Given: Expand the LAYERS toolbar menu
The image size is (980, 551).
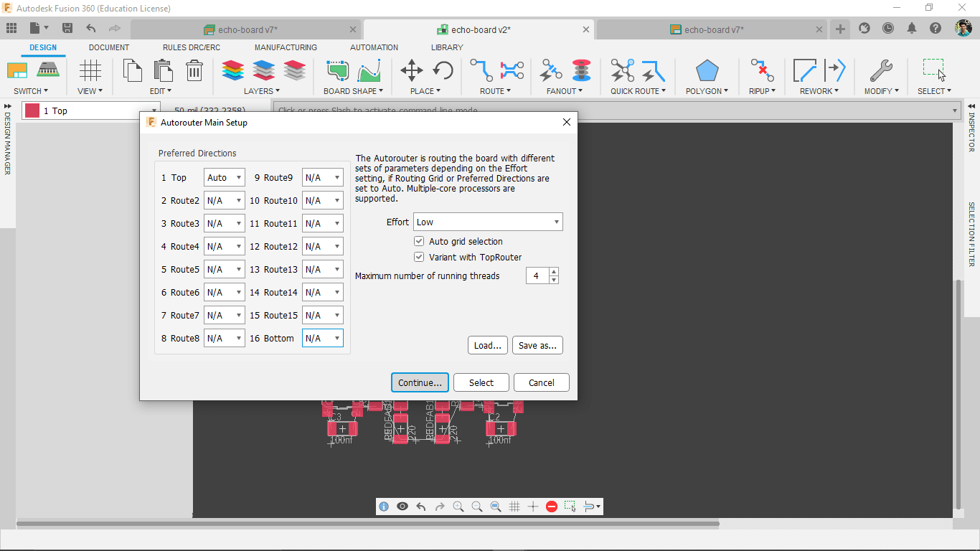Looking at the screenshot, I should (261, 91).
